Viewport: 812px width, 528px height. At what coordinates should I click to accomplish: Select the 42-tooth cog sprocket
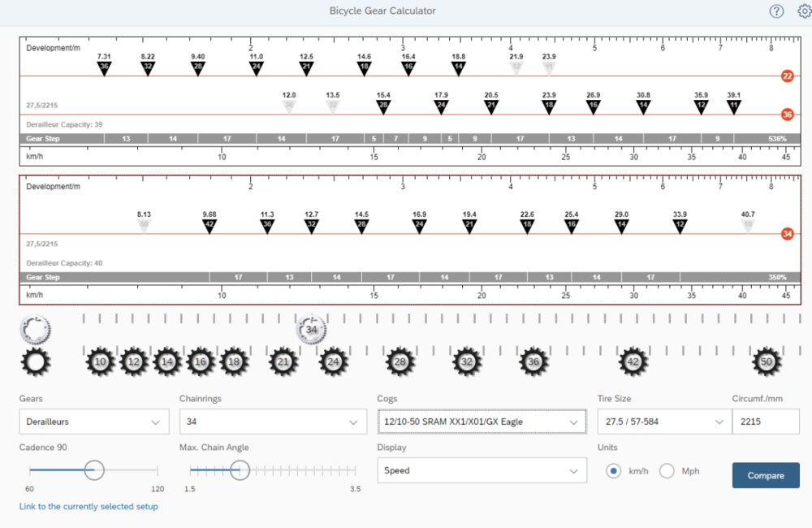[x=633, y=361]
